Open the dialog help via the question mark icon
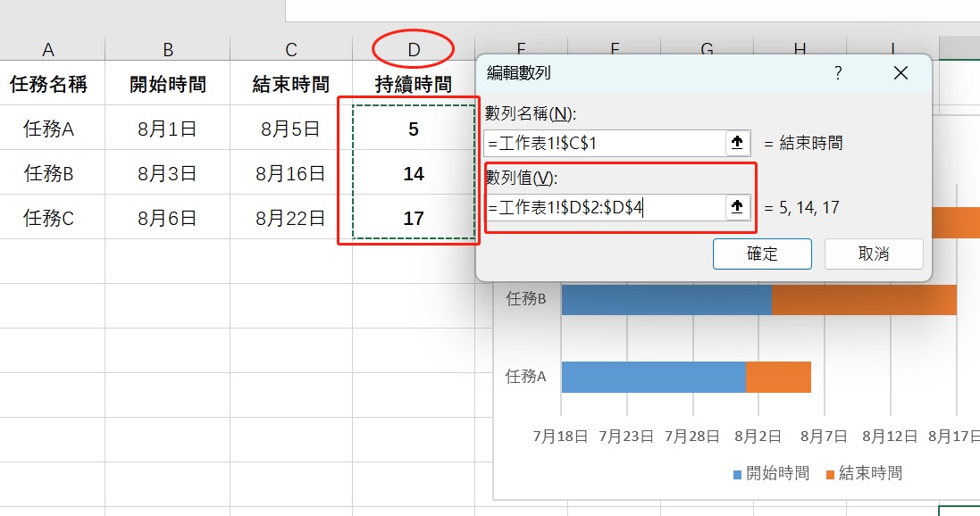980x516 pixels. click(838, 72)
